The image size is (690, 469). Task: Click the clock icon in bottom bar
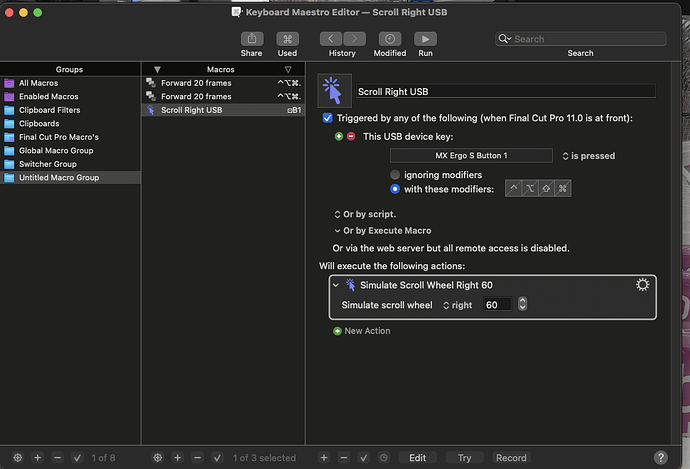tap(384, 458)
